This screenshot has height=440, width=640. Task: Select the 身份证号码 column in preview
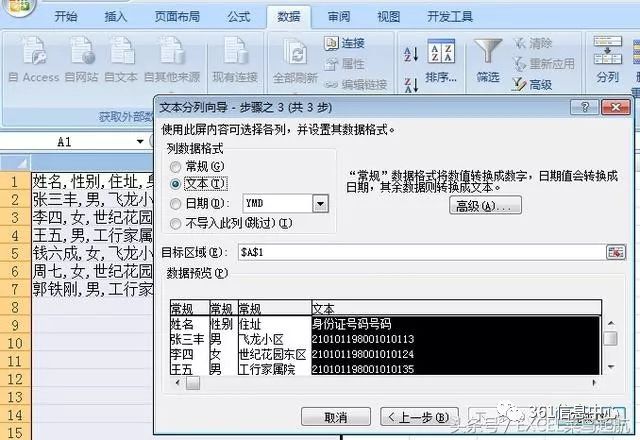click(x=456, y=339)
